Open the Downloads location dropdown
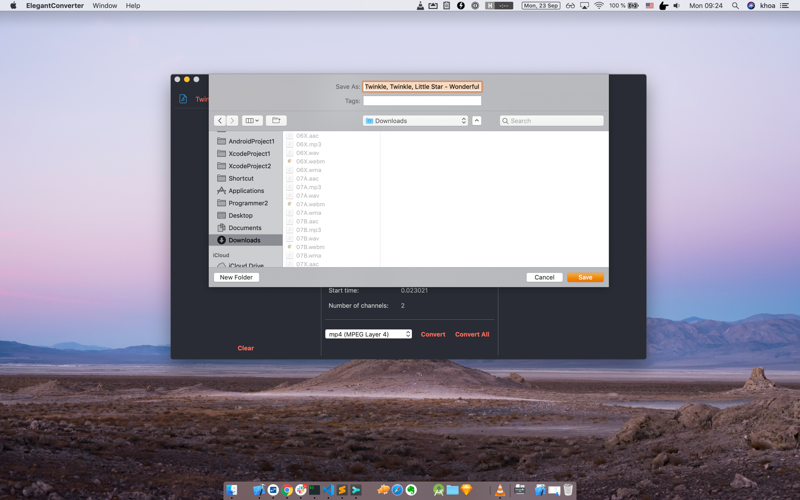The image size is (800, 500). tap(415, 121)
